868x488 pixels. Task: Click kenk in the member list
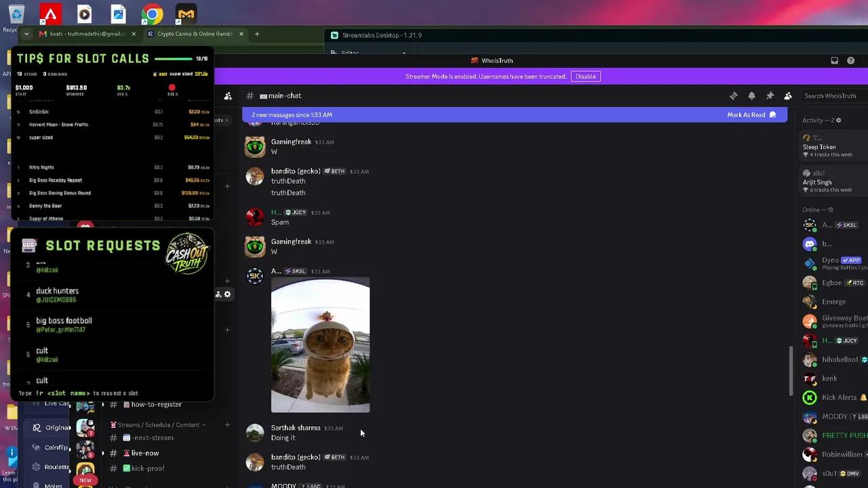point(834,379)
